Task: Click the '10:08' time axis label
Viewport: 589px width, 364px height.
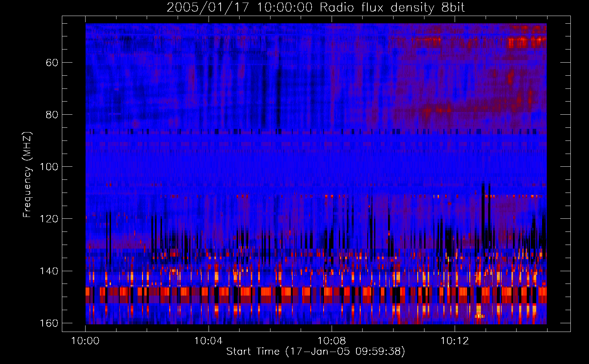Action: coord(331,341)
